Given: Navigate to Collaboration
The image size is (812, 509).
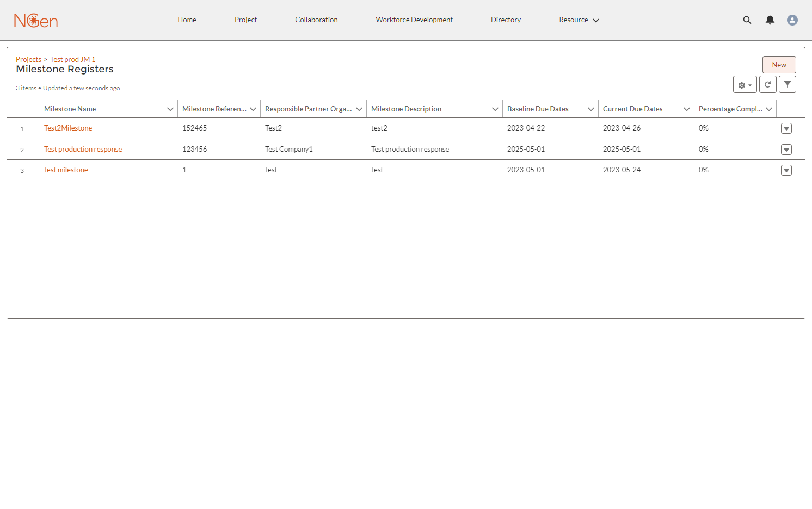Looking at the screenshot, I should [316, 20].
